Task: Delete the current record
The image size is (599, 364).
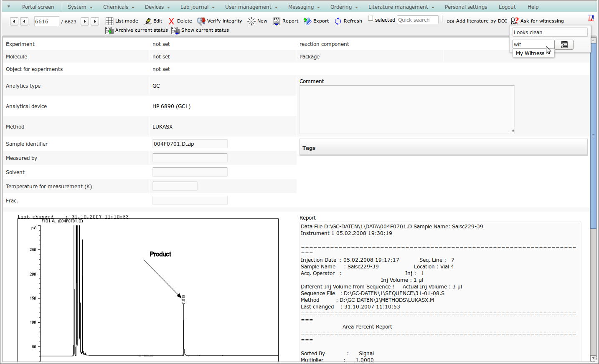Action: pos(180,21)
